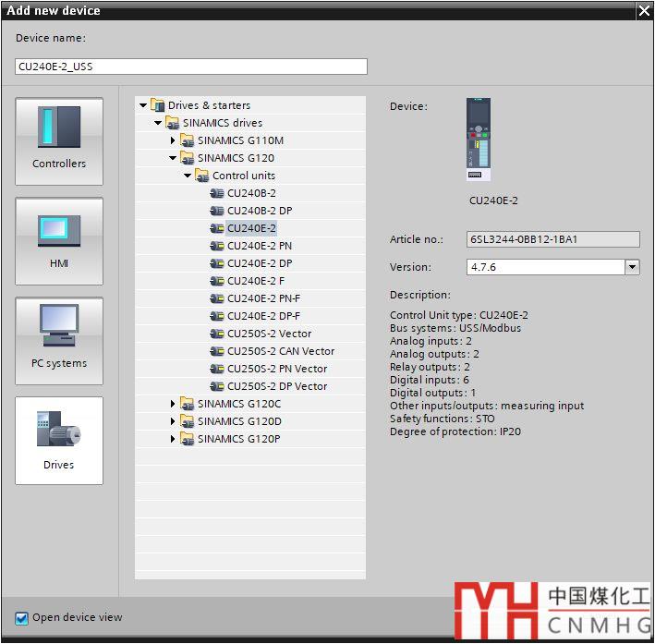Select the CU250S-2 DP Vector tree entry
Screen dimensions: 655x644
[277, 386]
